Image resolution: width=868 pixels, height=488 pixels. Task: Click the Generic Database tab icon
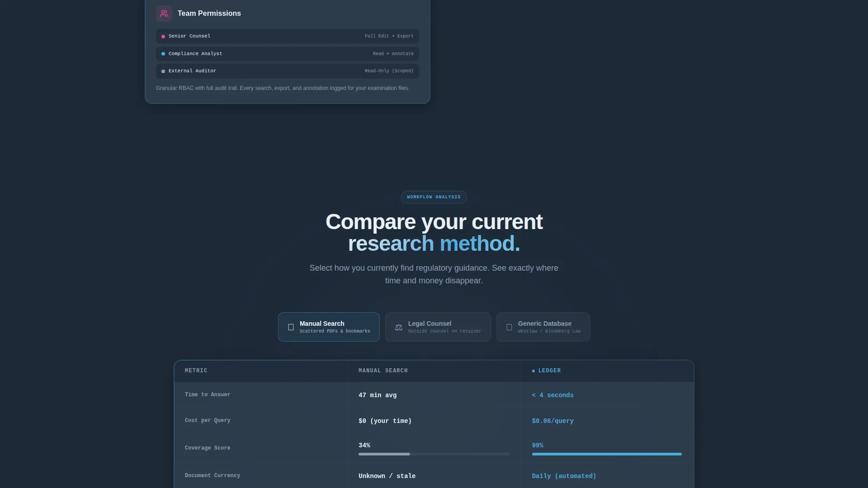(x=509, y=327)
